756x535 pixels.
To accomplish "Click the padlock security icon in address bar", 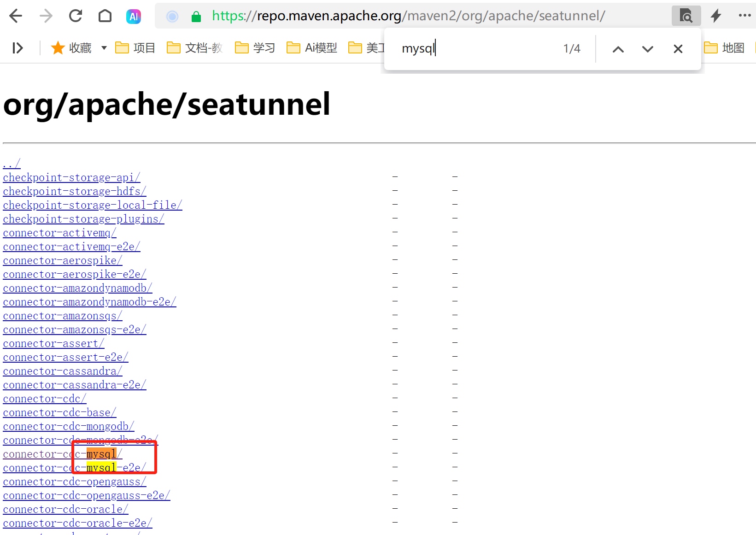I will pos(196,16).
